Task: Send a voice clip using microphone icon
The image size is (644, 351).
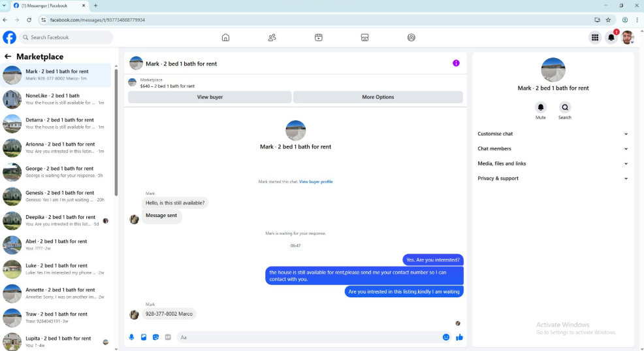Action: click(x=131, y=337)
